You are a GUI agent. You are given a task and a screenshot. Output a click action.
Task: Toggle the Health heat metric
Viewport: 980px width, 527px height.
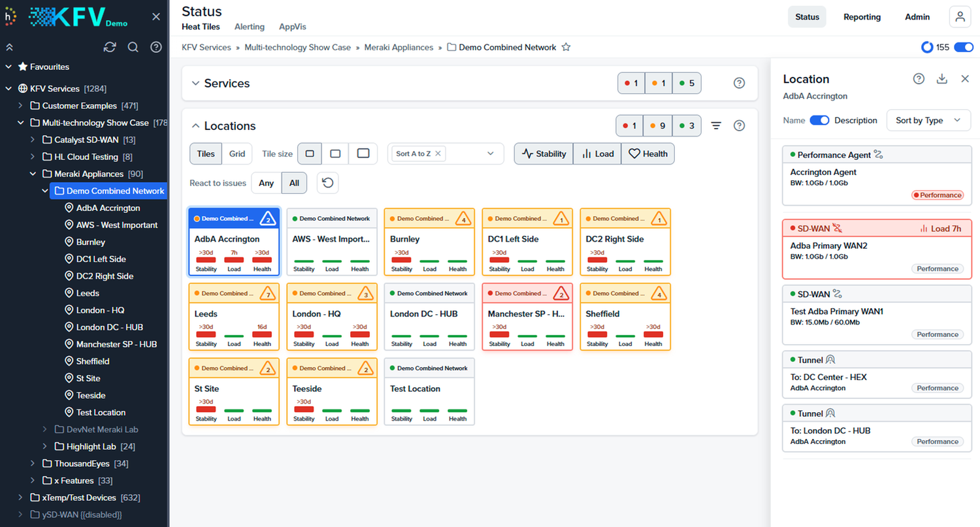pos(648,153)
